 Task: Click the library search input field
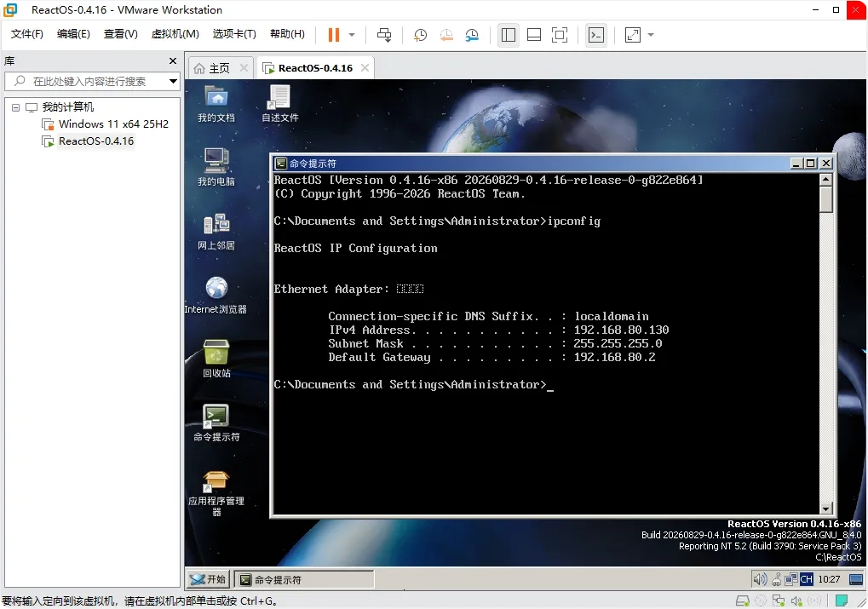tap(89, 82)
